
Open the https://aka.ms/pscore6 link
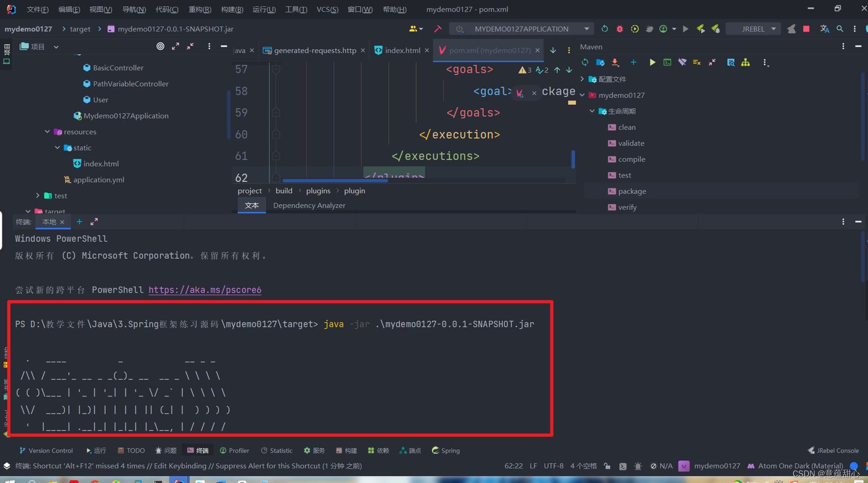[x=205, y=290]
